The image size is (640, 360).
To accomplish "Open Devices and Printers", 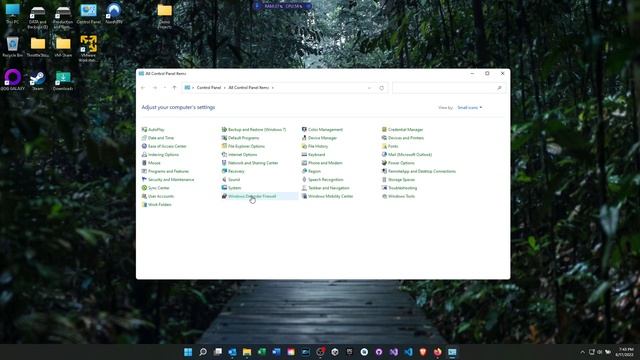I will click(x=403, y=138).
